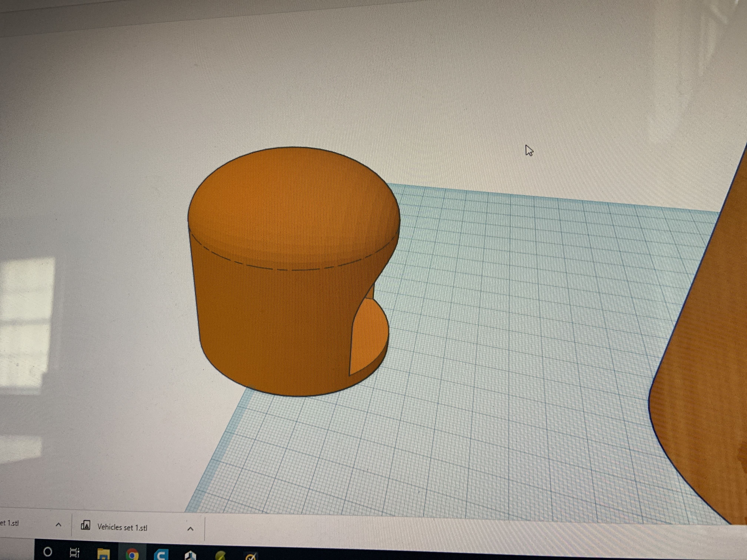Open Cortana search circle in taskbar

48,552
